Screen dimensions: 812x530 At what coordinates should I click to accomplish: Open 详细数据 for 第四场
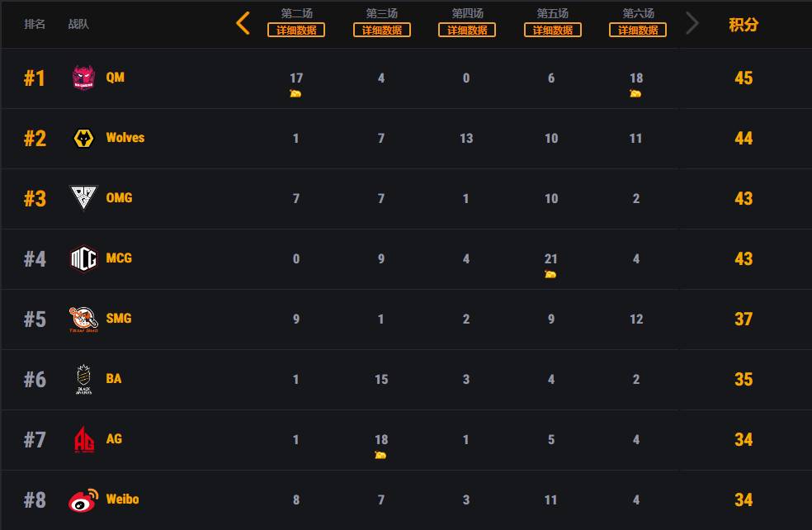[x=467, y=30]
